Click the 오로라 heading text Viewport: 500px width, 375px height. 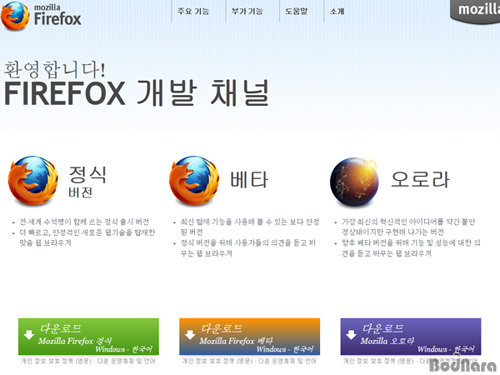[420, 179]
